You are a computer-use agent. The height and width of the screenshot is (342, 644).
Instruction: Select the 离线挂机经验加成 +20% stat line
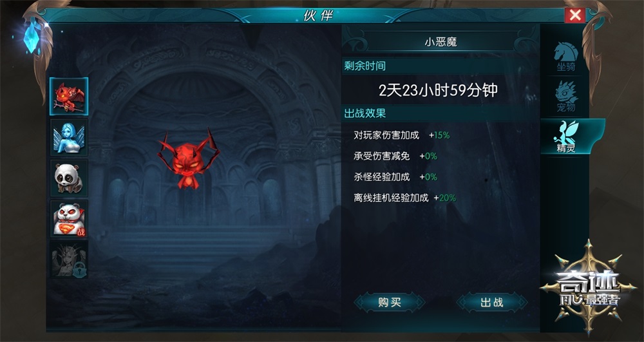(x=404, y=198)
